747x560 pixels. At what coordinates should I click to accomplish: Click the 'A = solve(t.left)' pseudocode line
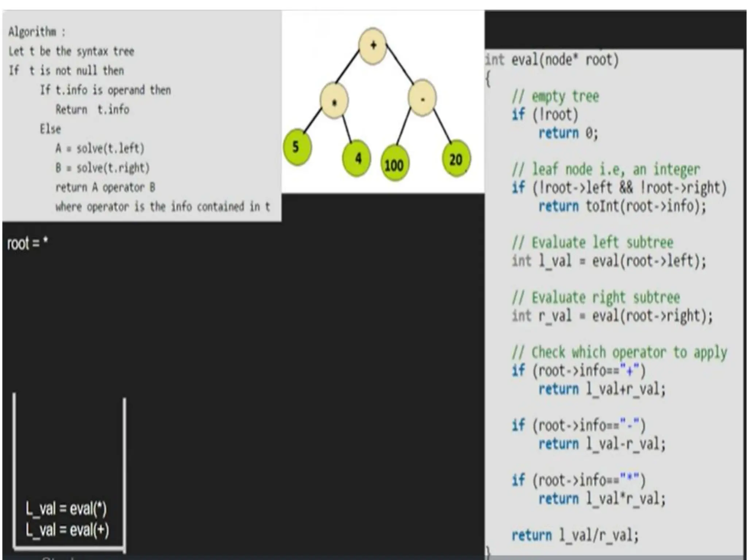[x=100, y=148]
